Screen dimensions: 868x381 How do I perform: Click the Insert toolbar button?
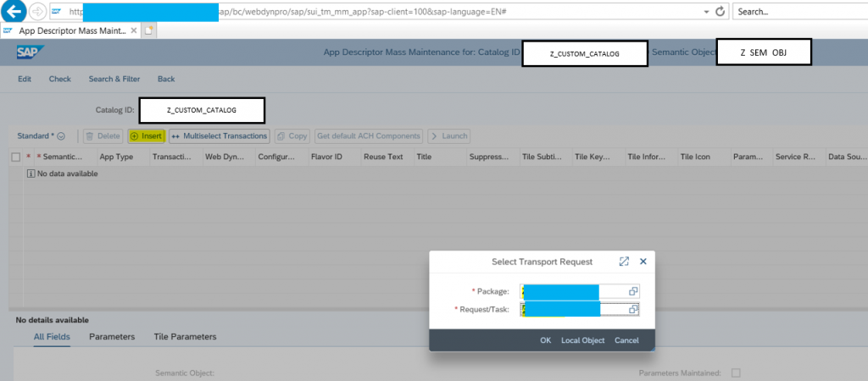click(146, 136)
